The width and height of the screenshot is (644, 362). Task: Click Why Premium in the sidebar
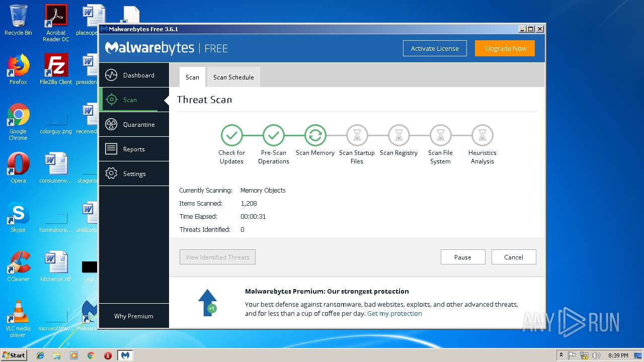pos(134,316)
